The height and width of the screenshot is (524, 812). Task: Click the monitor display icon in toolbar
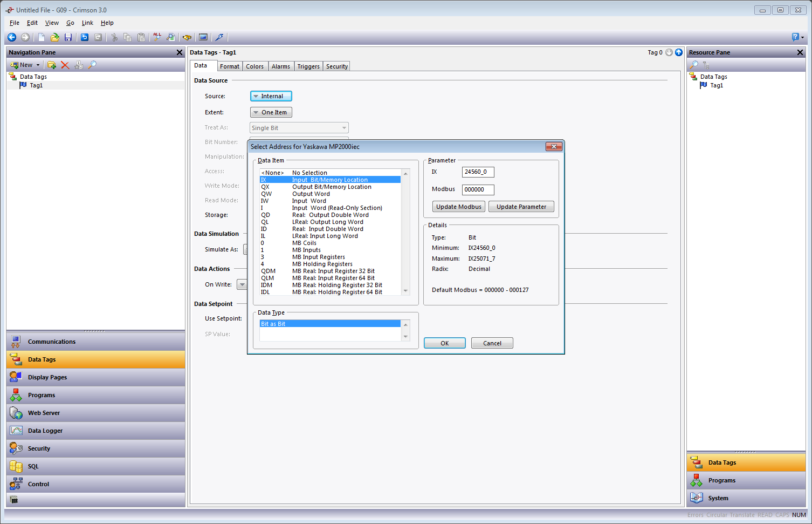(x=203, y=37)
